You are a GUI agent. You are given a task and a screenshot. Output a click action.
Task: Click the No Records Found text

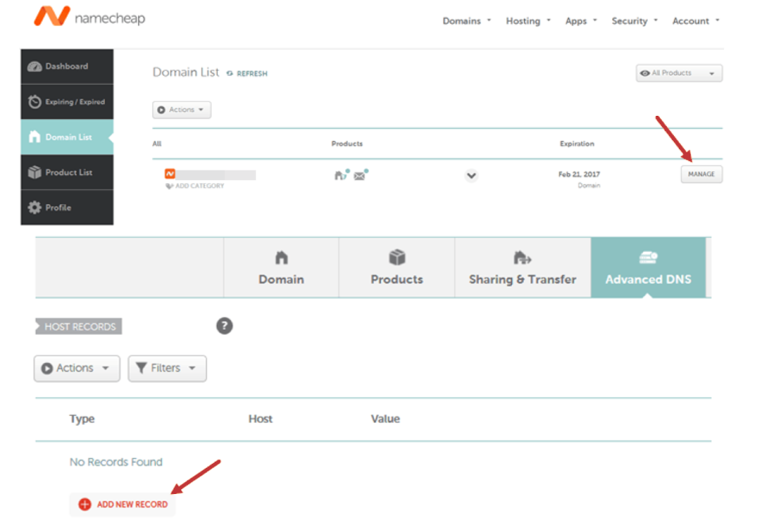116,462
